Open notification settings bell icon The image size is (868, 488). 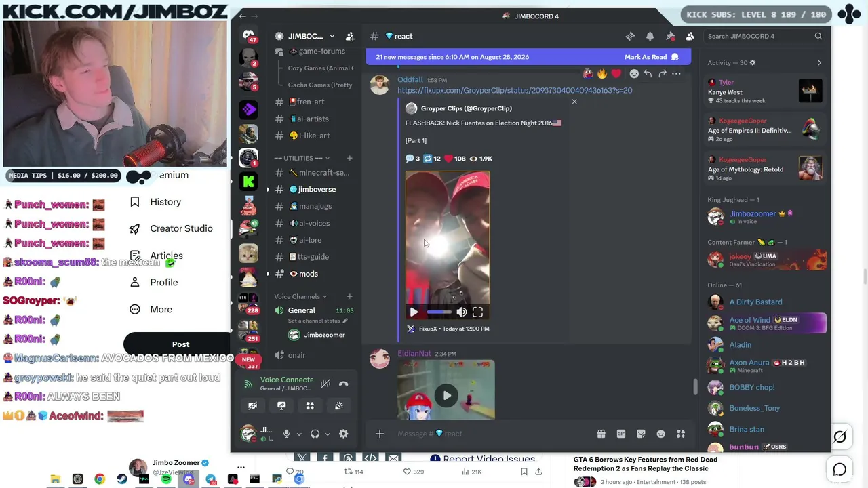[650, 36]
